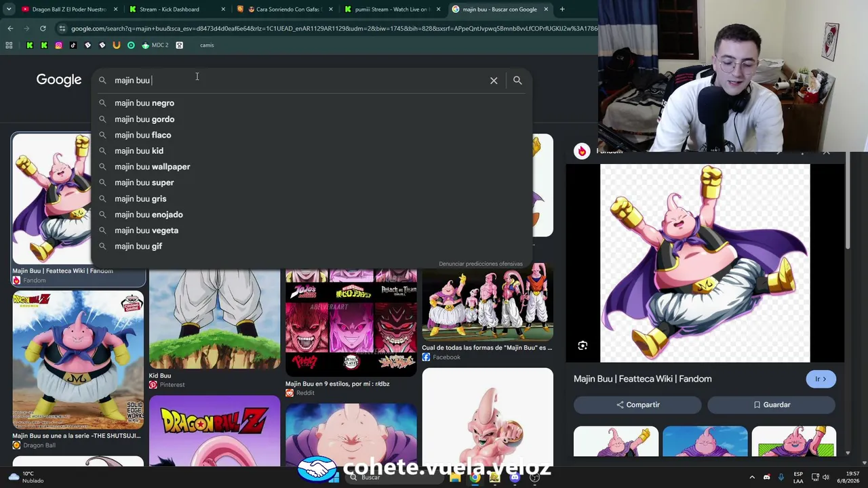Image resolution: width=868 pixels, height=488 pixels.
Task: Click the Compartir button
Action: (x=637, y=405)
